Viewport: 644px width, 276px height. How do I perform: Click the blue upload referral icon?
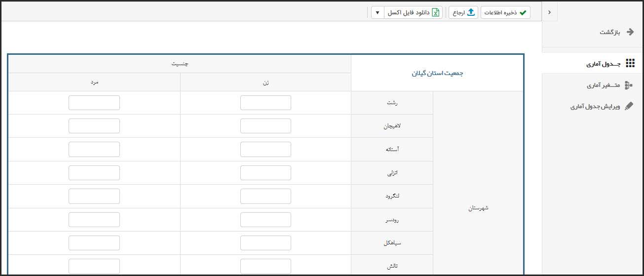point(471,13)
